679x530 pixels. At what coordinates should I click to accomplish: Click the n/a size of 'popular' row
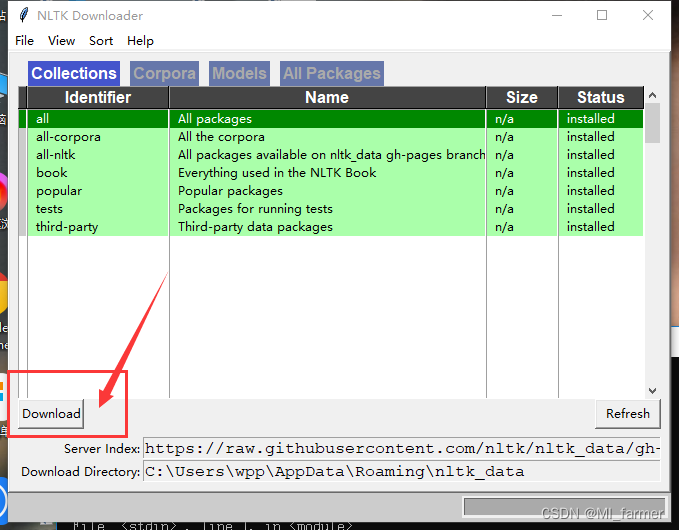(x=522, y=191)
